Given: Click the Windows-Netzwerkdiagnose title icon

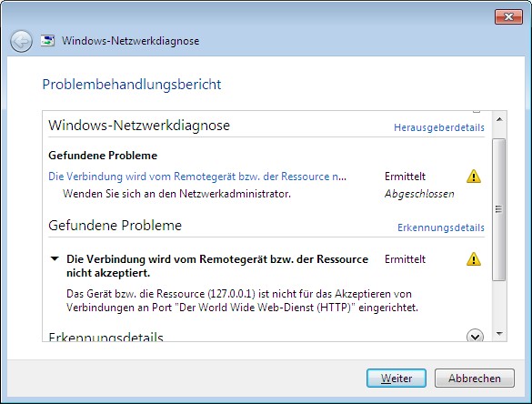Looking at the screenshot, I should (48, 41).
